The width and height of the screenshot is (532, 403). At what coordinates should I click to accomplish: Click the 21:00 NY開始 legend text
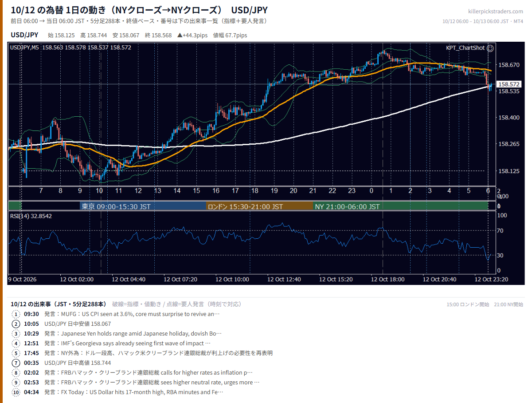point(509,304)
